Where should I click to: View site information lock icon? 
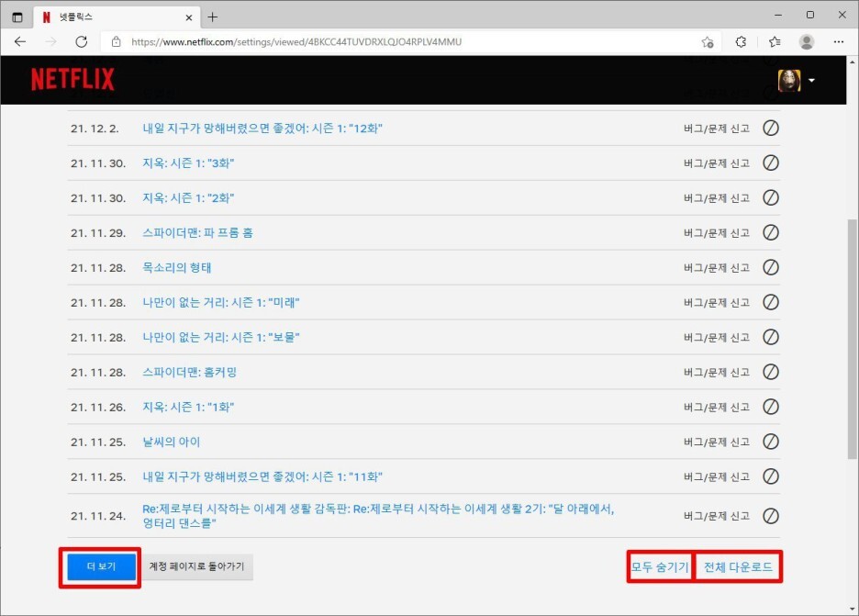[x=117, y=41]
